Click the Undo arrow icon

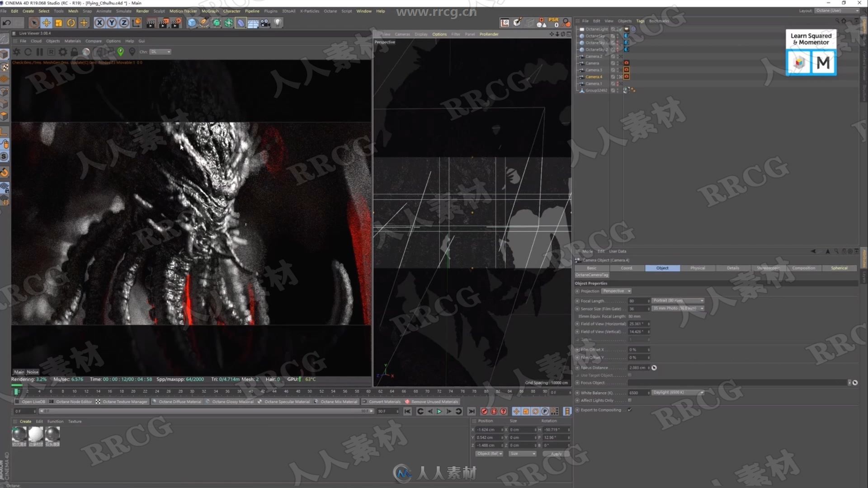click(7, 23)
